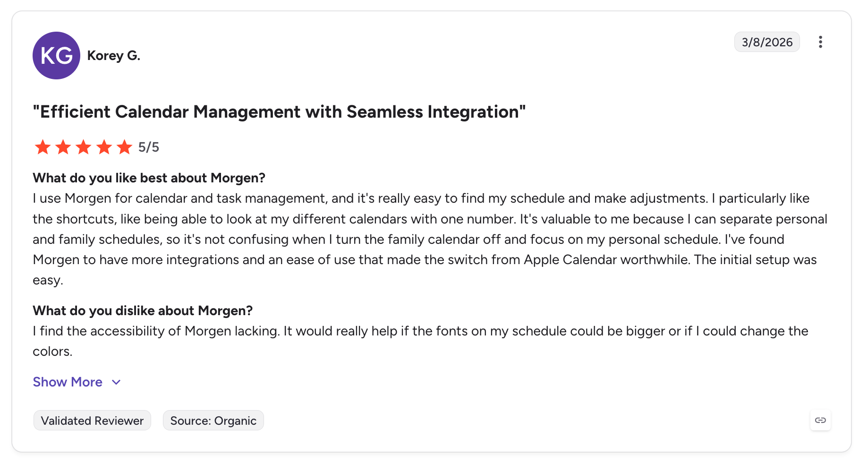Image resolution: width=868 pixels, height=463 pixels.
Task: Click the 'What do you dislike about Morgen?' heading
Action: [x=143, y=310]
